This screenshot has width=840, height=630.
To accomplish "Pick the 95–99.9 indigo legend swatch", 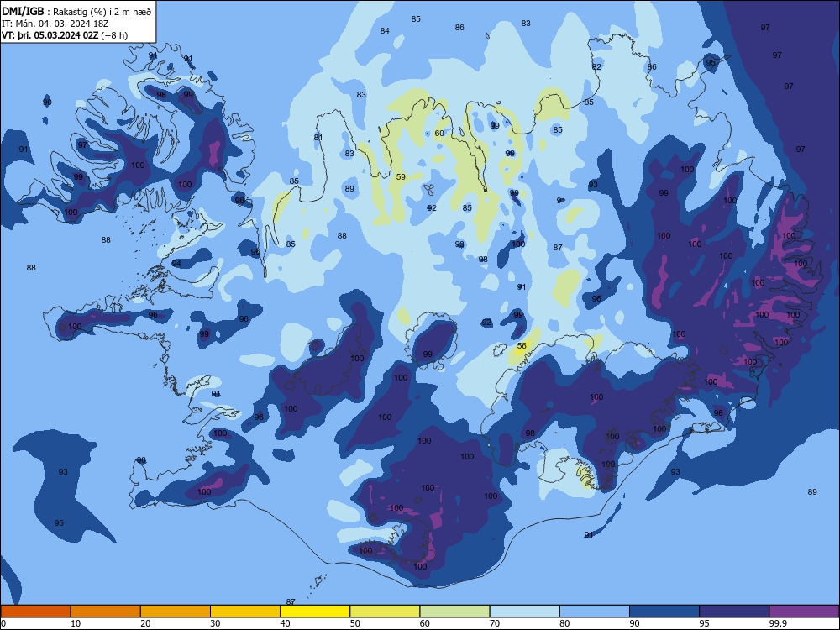I will pos(734,612).
